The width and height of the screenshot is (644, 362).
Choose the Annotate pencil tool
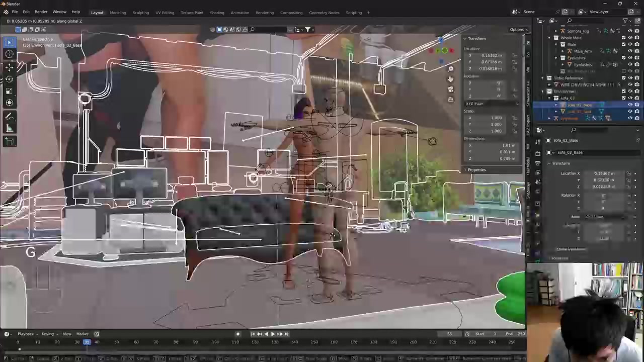[10, 116]
